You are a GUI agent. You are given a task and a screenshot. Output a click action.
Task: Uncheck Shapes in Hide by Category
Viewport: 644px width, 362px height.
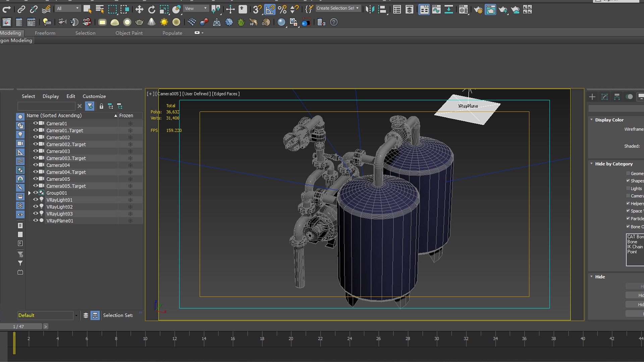click(x=628, y=181)
